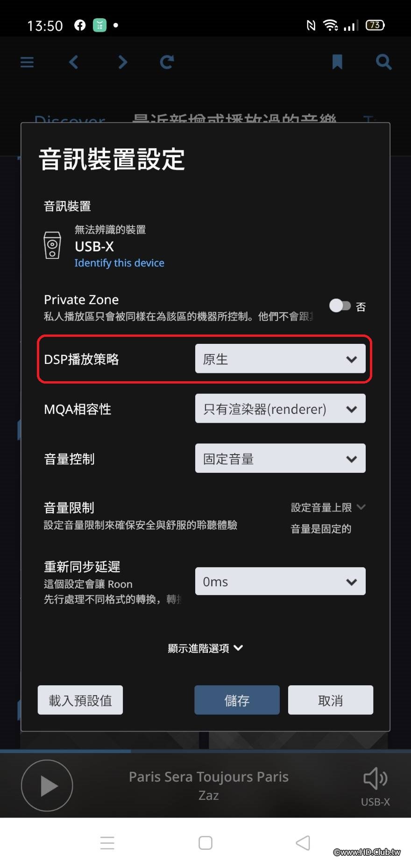Open search with the magnifier icon
The height and width of the screenshot is (868, 411).
tap(383, 62)
